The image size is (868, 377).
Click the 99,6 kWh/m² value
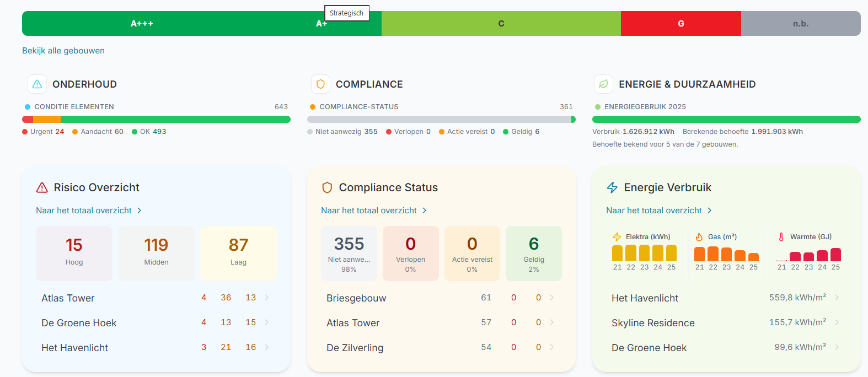(x=800, y=347)
